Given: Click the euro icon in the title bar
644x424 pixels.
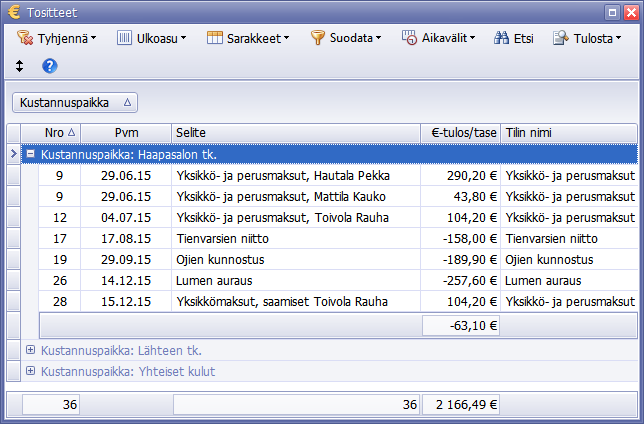Looking at the screenshot, I should coord(14,12).
